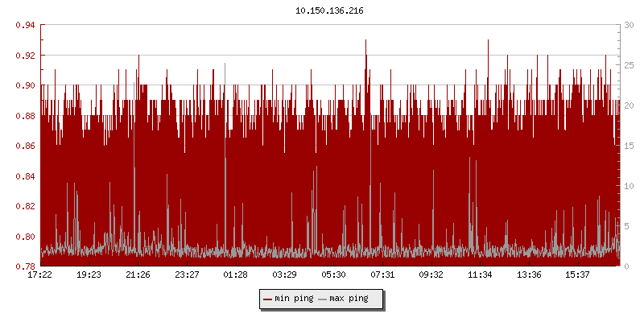Select the 21:26 time axis label
The image size is (644, 322).
138,275
